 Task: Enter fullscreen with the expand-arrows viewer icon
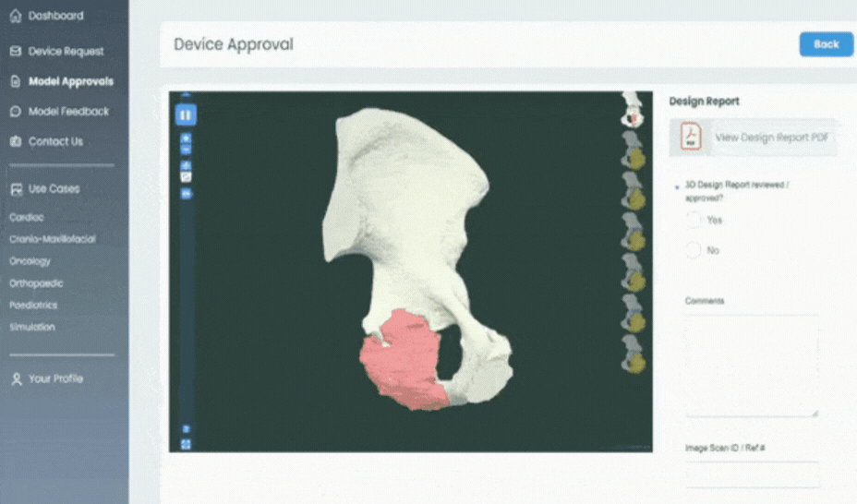click(x=186, y=445)
